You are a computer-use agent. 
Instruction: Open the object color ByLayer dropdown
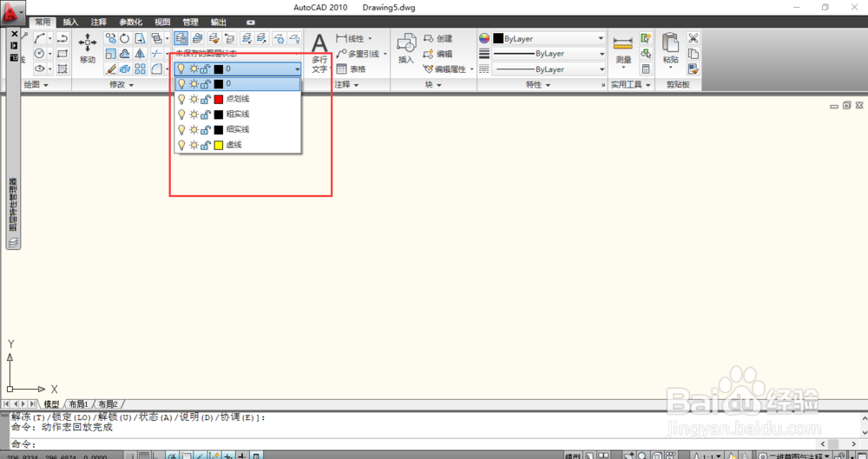pyautogui.click(x=549, y=39)
